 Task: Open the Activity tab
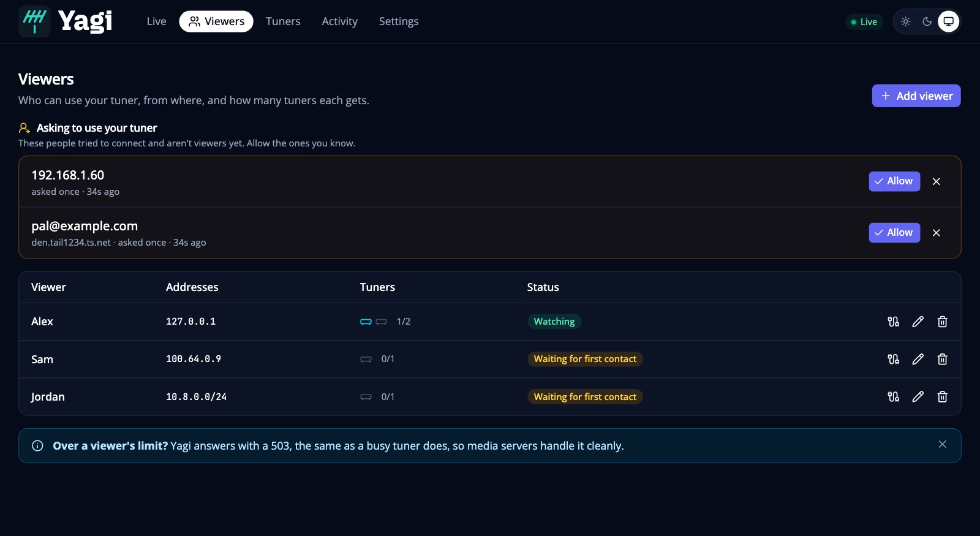[340, 21]
